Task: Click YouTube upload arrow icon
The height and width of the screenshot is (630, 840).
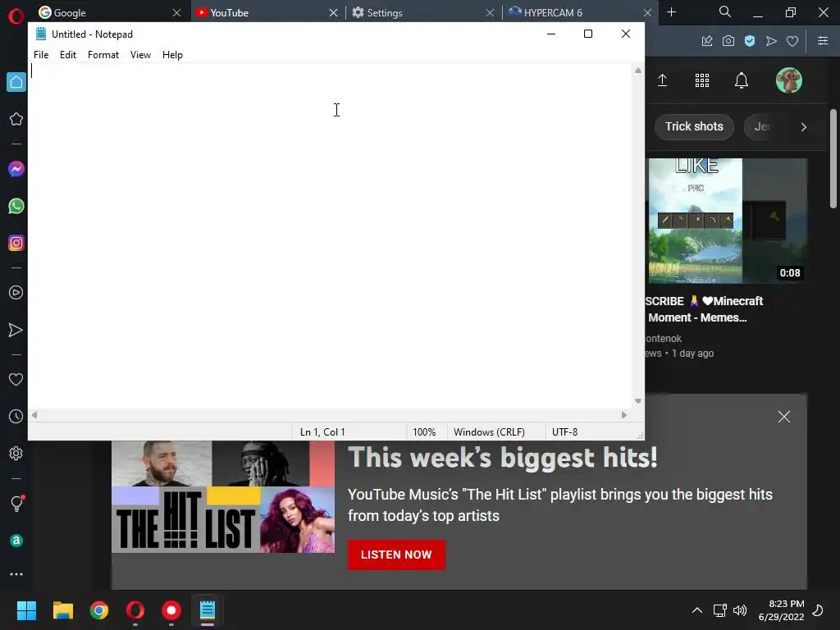Action: point(663,80)
